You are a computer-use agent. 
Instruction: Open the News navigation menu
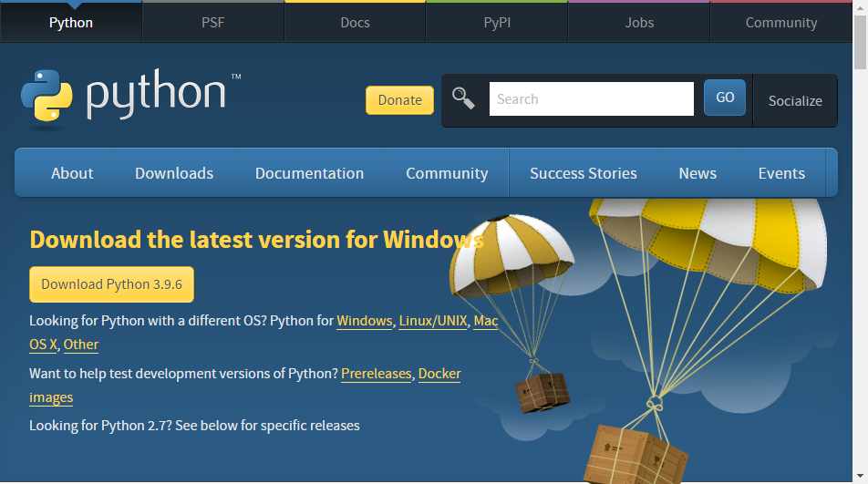click(697, 173)
